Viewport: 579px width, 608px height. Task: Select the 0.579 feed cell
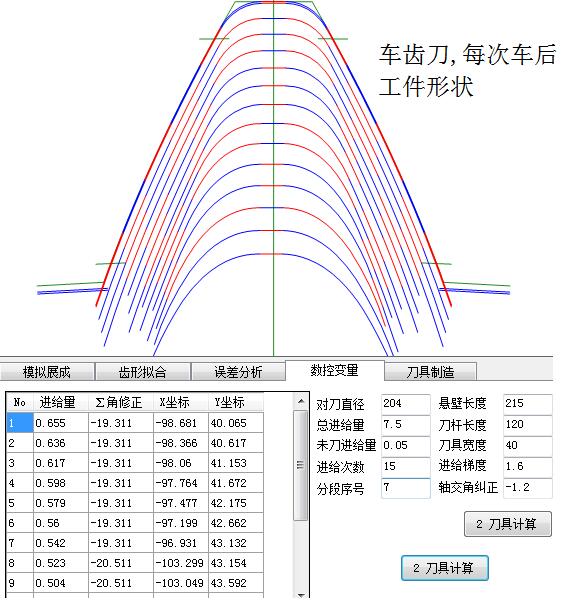click(x=61, y=503)
